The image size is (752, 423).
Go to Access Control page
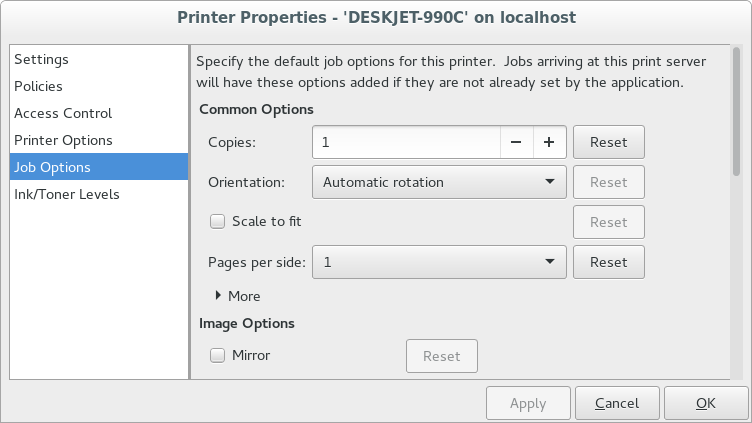click(x=63, y=114)
